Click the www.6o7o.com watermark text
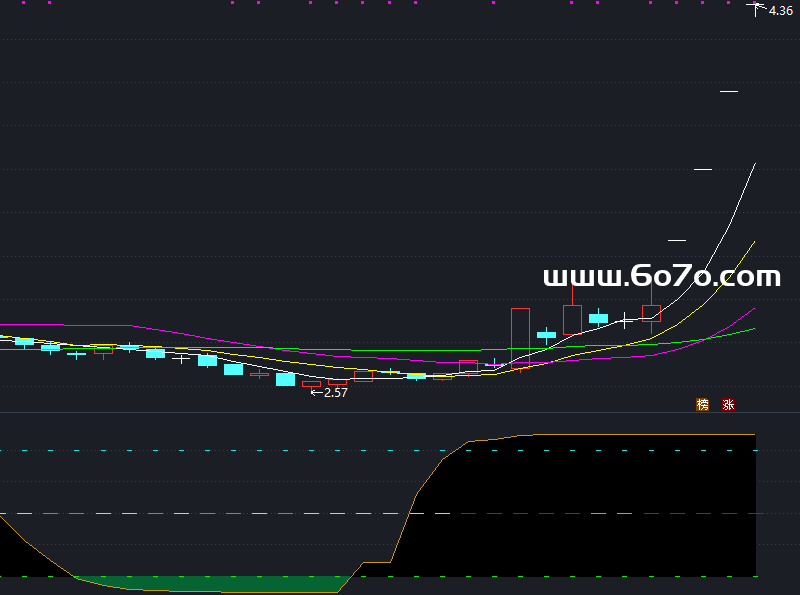 pyautogui.click(x=661, y=276)
